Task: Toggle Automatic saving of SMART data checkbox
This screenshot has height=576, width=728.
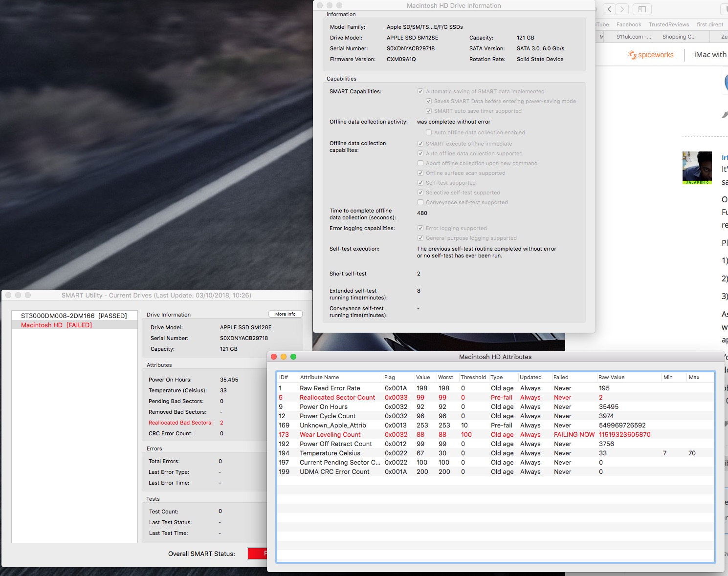Action: tap(420, 91)
